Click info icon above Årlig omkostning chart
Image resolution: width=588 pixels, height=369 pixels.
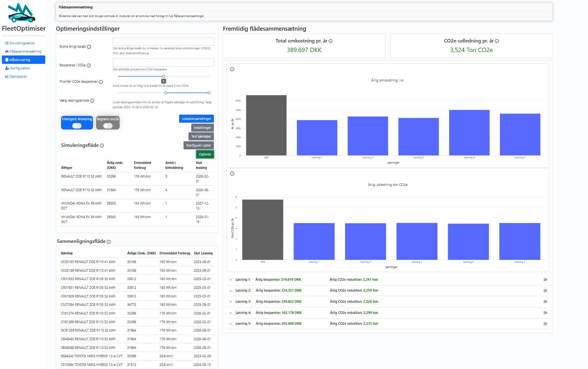(232, 69)
